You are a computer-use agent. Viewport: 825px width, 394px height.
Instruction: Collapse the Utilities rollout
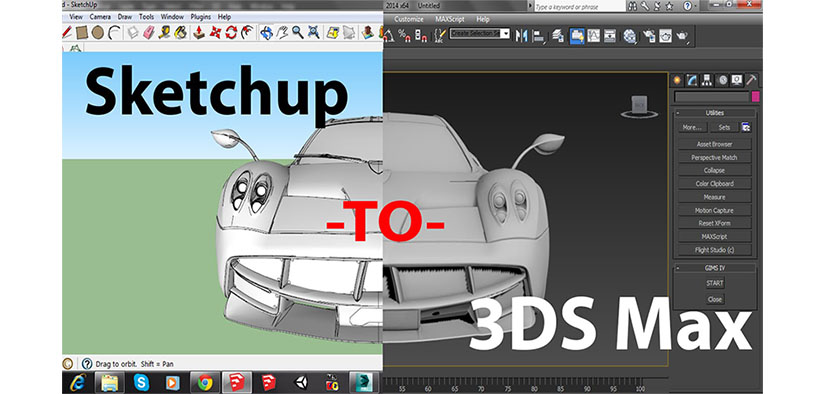pos(678,113)
